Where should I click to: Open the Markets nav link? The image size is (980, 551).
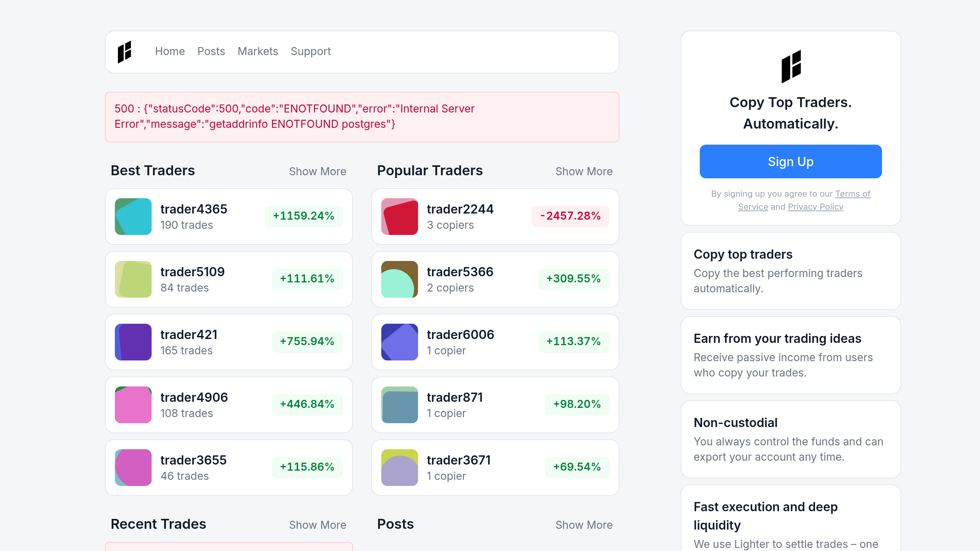click(x=258, y=51)
